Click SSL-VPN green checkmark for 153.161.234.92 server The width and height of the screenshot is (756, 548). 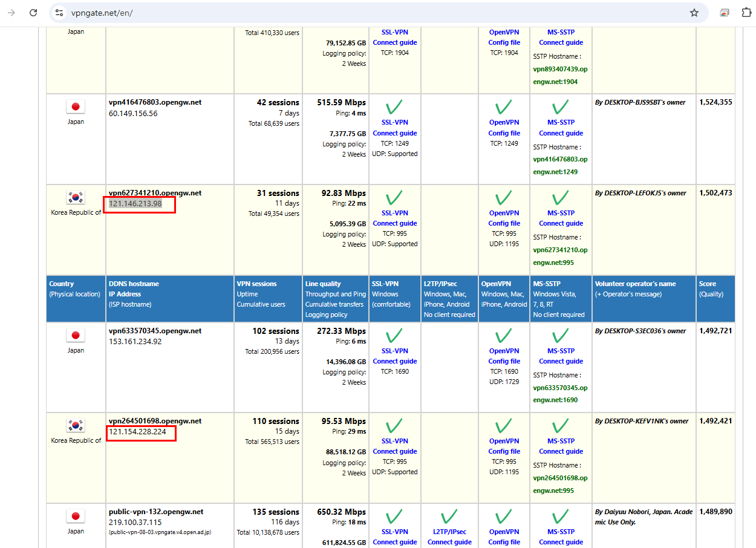tap(394, 336)
